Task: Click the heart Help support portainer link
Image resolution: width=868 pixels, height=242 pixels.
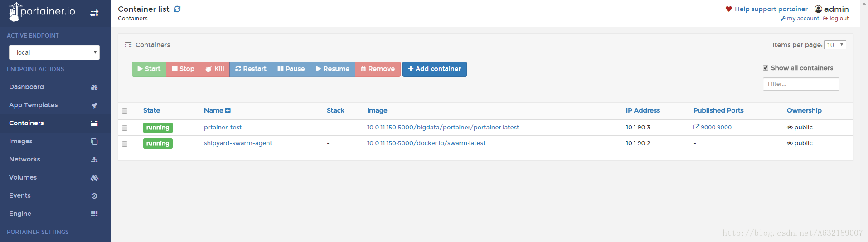Action: (766, 9)
